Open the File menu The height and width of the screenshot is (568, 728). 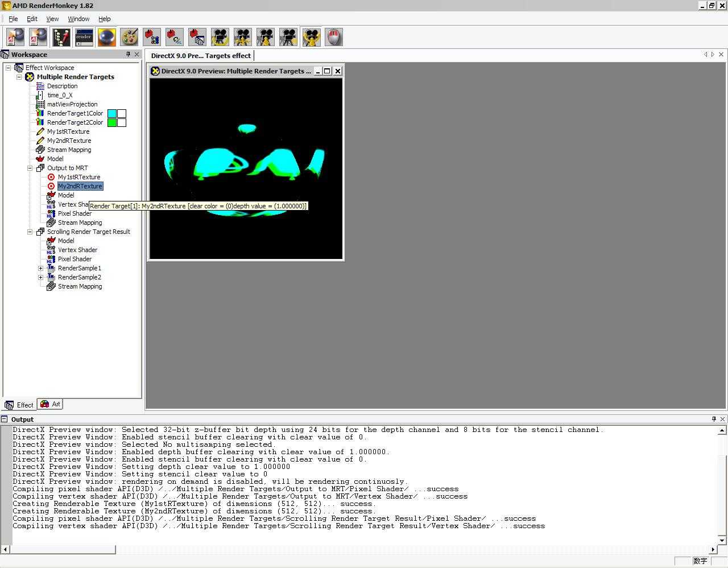point(13,19)
